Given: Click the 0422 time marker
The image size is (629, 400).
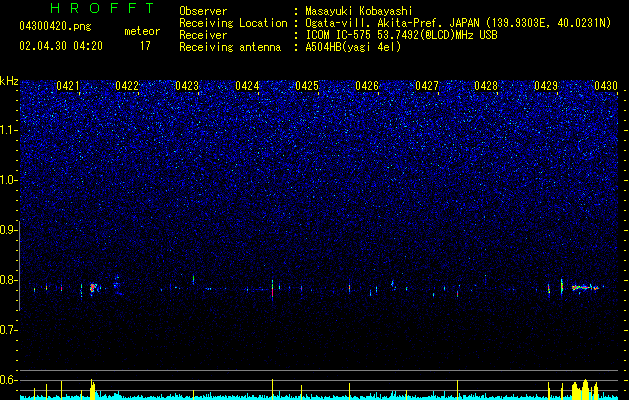Looking at the screenshot, I should point(127,86).
